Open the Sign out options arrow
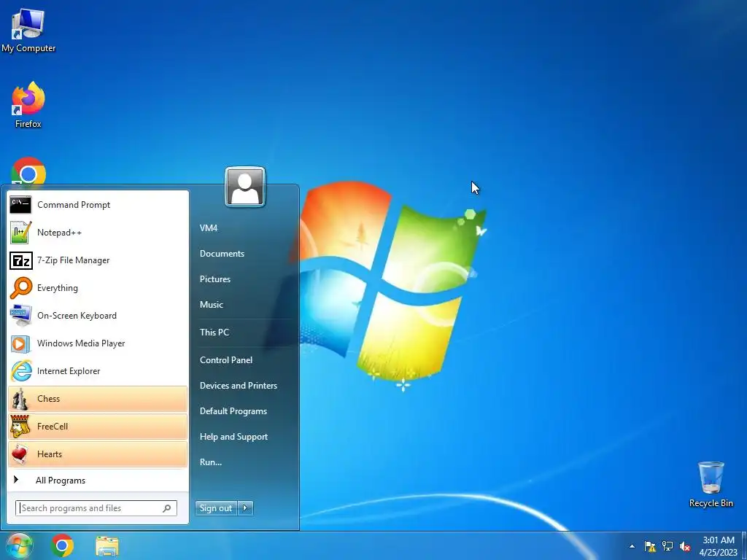The width and height of the screenshot is (747, 560). (245, 508)
